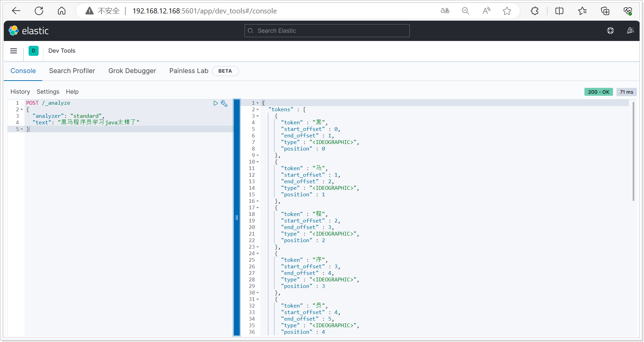Open the help menu lifebuoy icon
The width and height of the screenshot is (644, 342).
tap(610, 31)
